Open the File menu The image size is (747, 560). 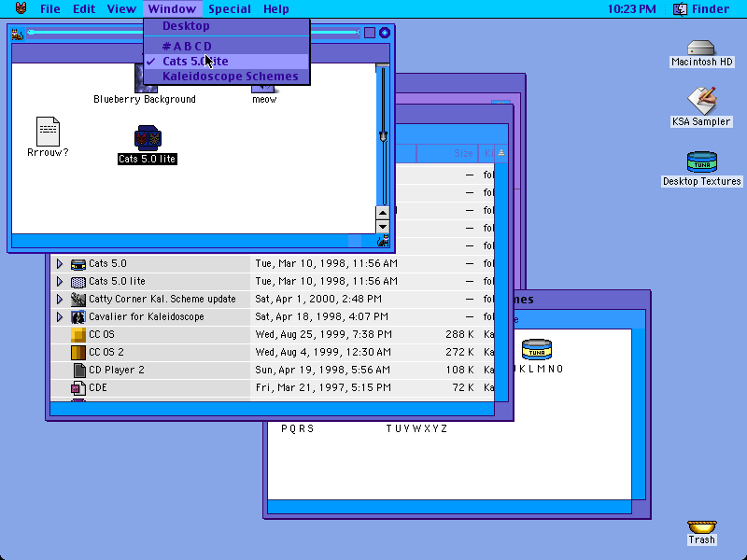50,8
